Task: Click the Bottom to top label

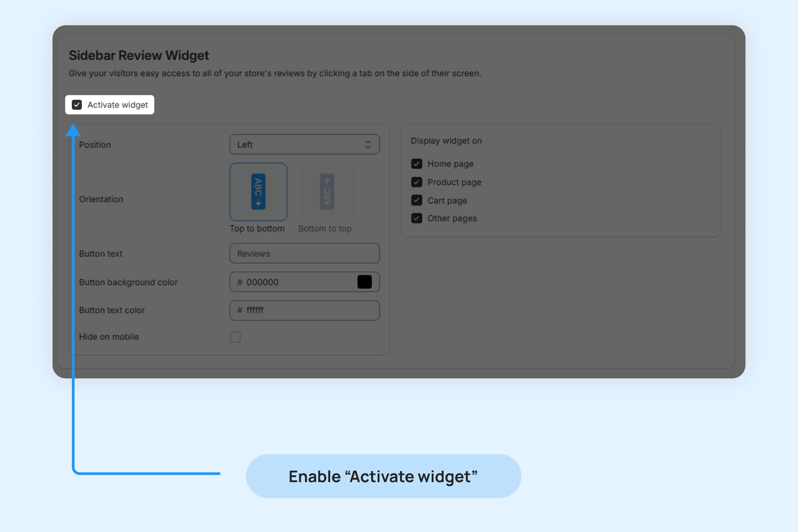Action: pos(325,229)
